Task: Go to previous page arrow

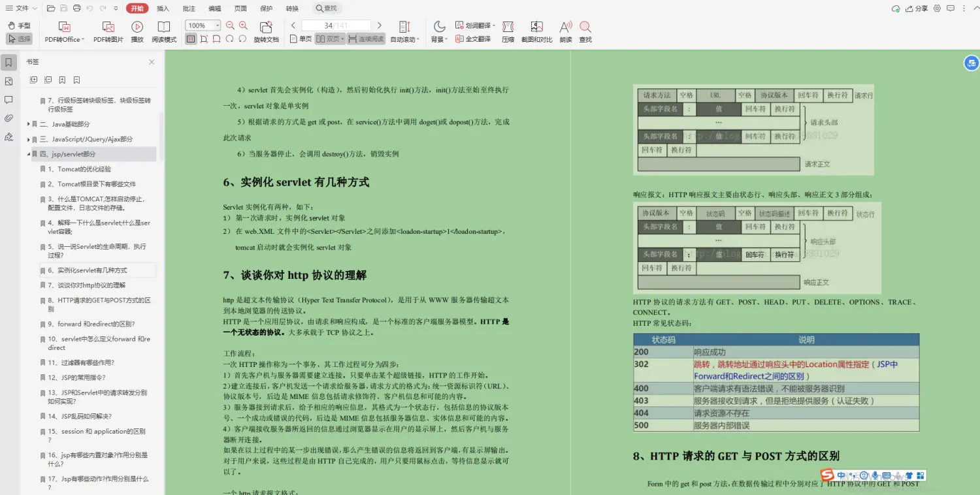Action: pyautogui.click(x=293, y=25)
